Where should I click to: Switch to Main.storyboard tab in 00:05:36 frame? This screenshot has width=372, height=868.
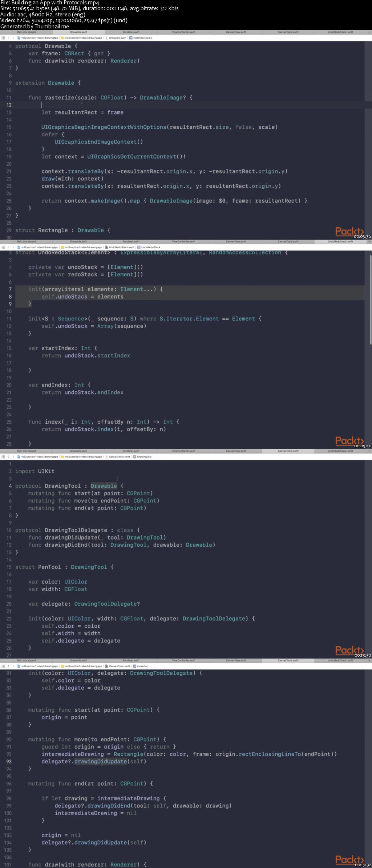(x=26, y=32)
